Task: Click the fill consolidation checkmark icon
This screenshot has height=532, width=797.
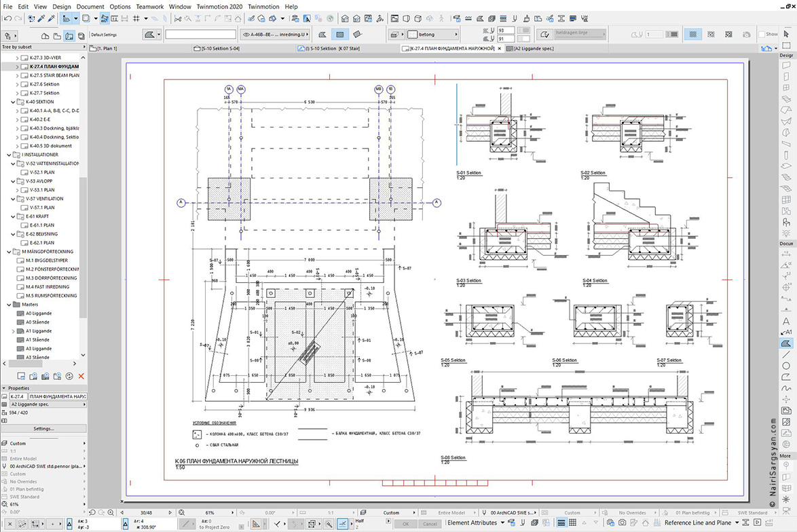Action: [x=545, y=35]
